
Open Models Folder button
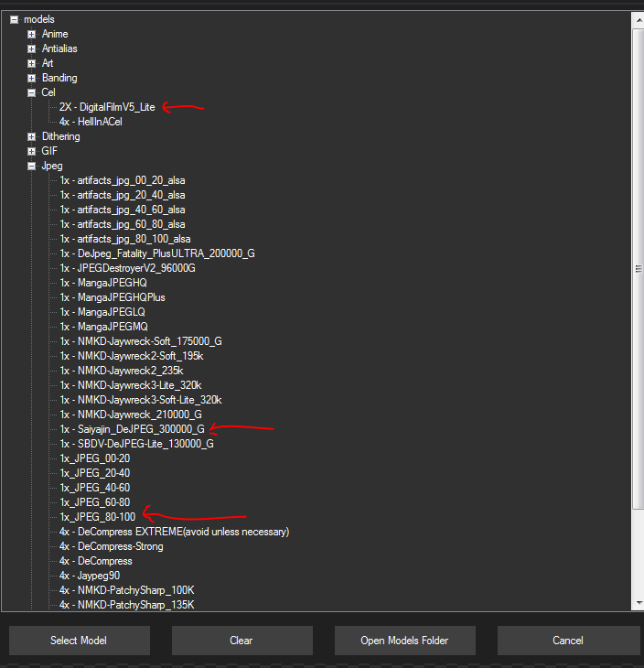pos(404,641)
